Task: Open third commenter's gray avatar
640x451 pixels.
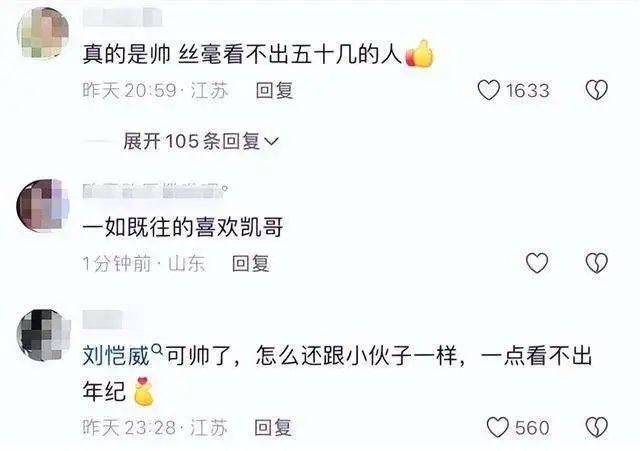Action: click(x=43, y=335)
